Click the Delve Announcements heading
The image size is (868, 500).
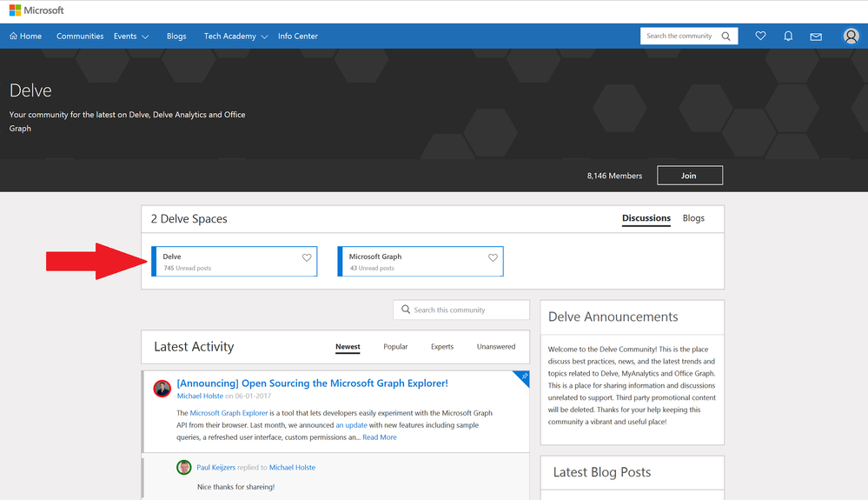coord(613,317)
